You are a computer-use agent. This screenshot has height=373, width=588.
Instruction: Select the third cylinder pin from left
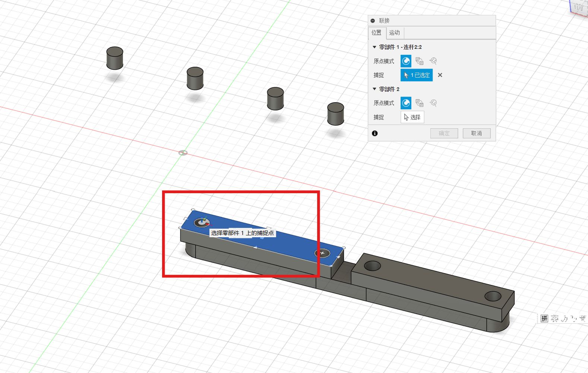point(275,98)
